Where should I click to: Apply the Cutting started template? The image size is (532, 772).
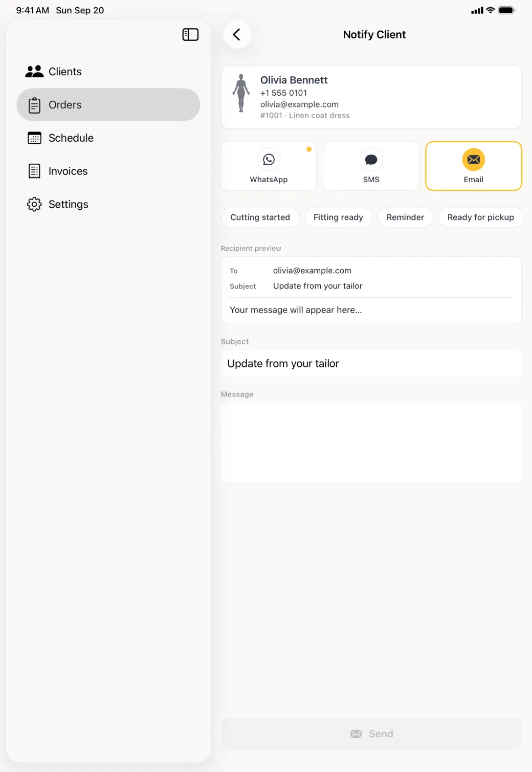click(x=260, y=217)
